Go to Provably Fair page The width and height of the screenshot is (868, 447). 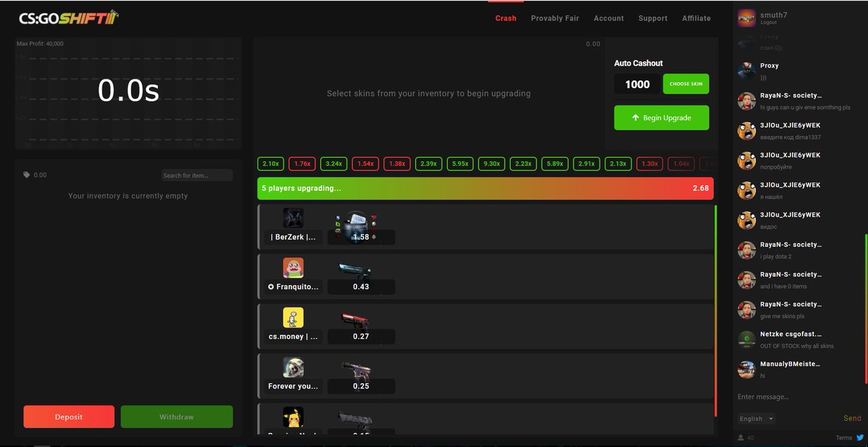coord(555,18)
